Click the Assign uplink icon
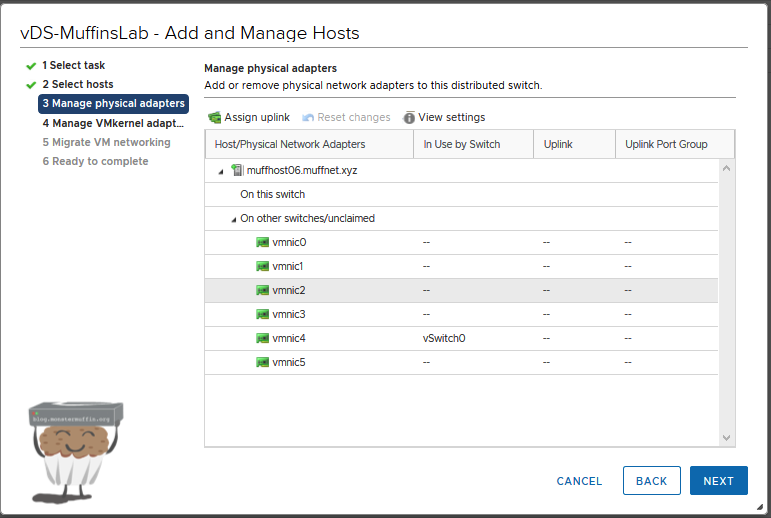The image size is (771, 518). [214, 118]
